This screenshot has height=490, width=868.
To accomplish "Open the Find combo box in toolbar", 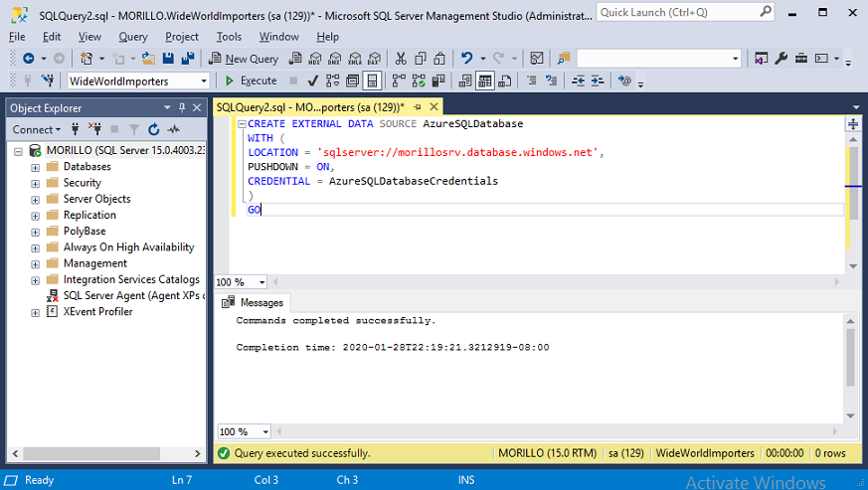I will [659, 58].
